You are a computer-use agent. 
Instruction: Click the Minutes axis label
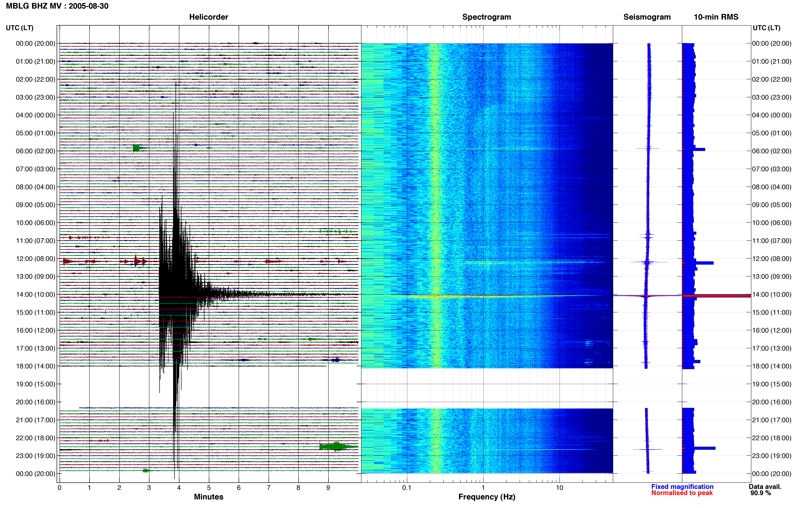point(209,497)
